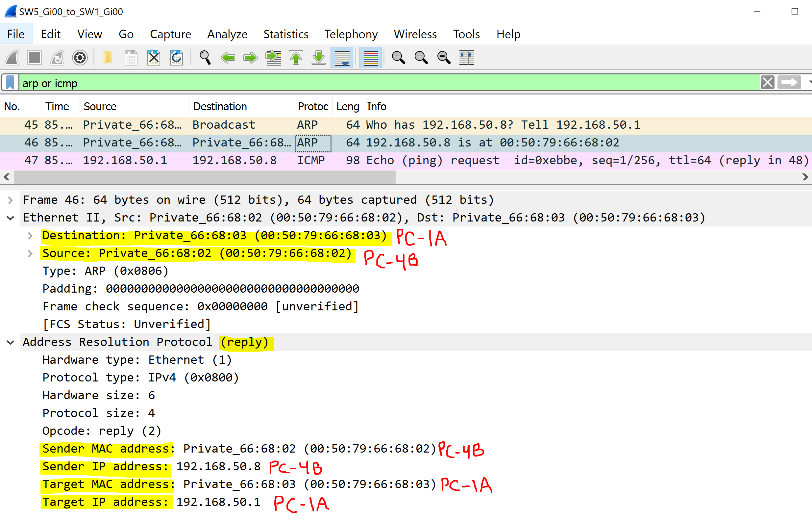Restart the current capture
This screenshot has width=812, height=523.
(x=57, y=58)
